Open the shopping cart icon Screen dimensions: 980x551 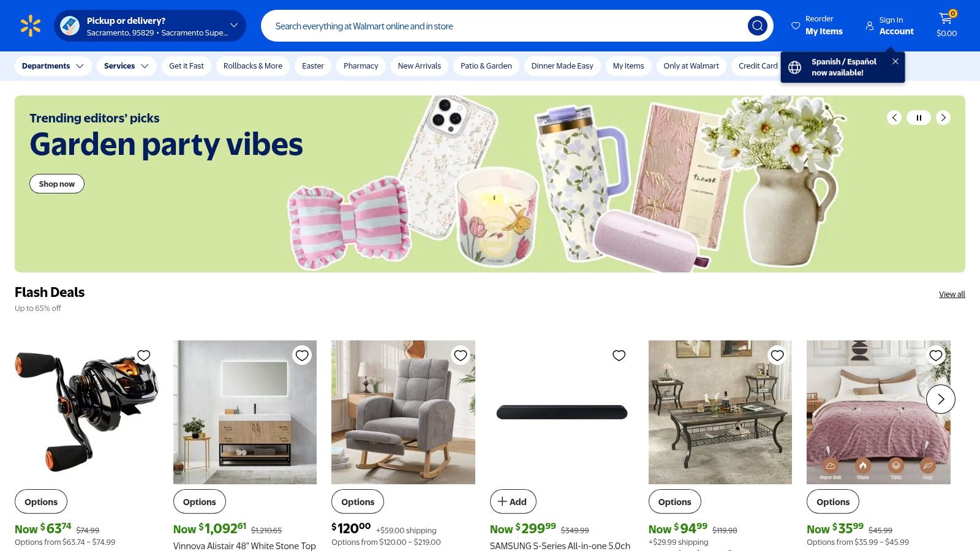(x=946, y=20)
